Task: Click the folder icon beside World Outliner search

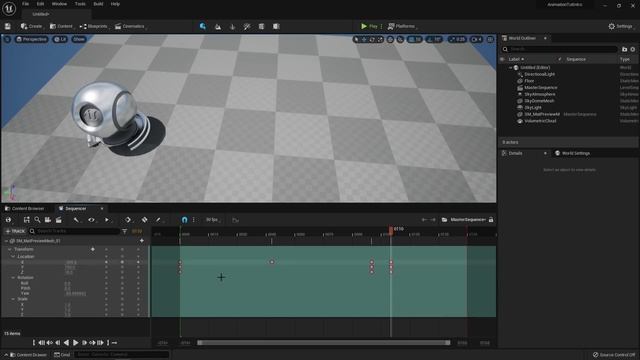Action: click(624, 49)
